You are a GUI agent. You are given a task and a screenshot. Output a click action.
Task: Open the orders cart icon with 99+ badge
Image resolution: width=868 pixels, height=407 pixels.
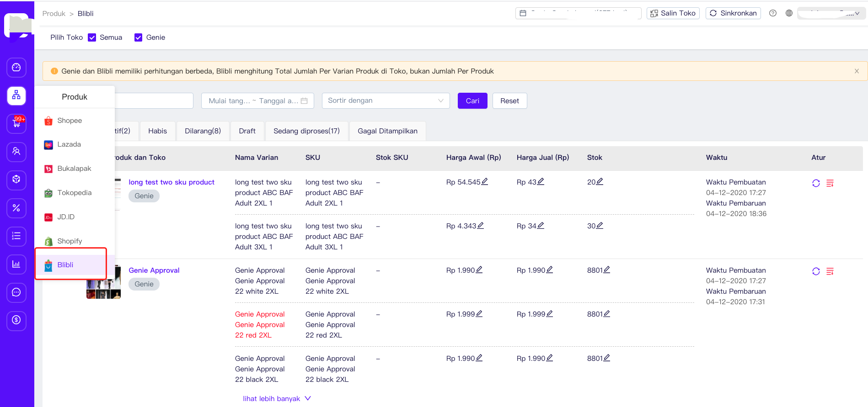click(x=16, y=124)
